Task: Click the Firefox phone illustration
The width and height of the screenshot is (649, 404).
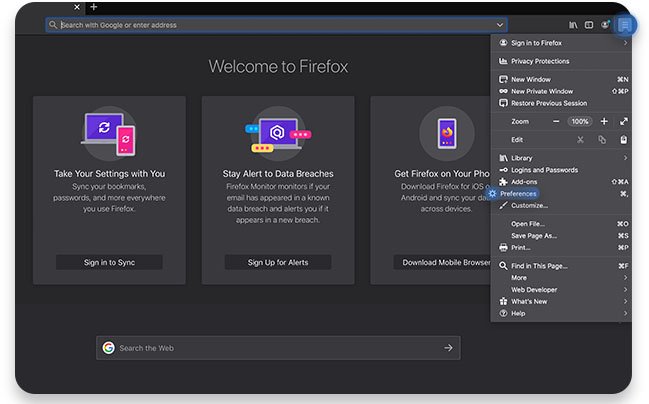Action: pos(447,133)
